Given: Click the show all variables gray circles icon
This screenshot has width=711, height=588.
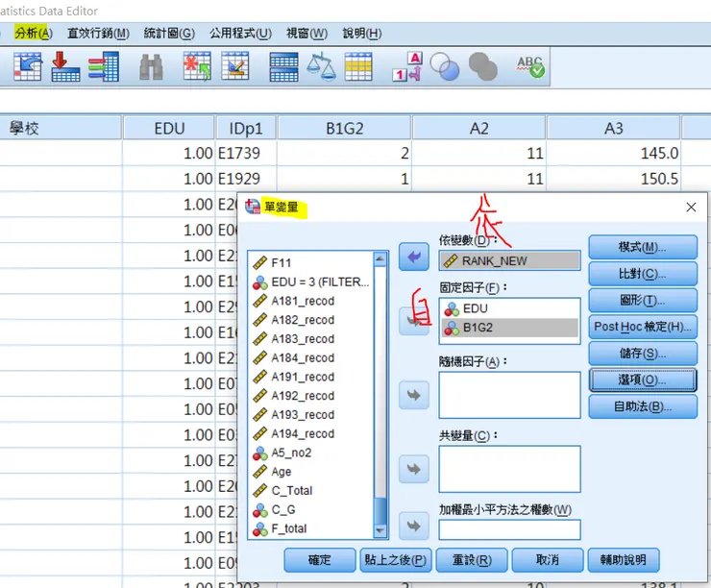Looking at the screenshot, I should click(x=483, y=66).
